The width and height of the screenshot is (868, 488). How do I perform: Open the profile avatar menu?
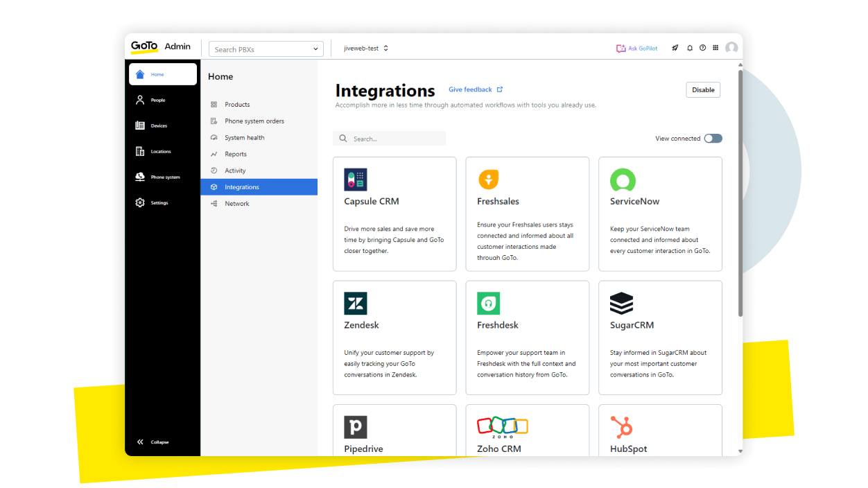(731, 47)
